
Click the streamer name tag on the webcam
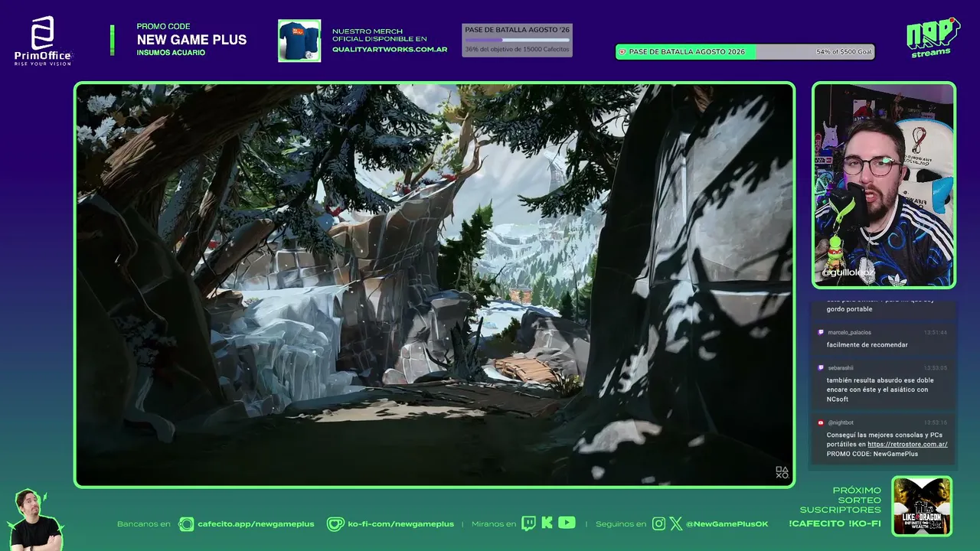(x=848, y=272)
